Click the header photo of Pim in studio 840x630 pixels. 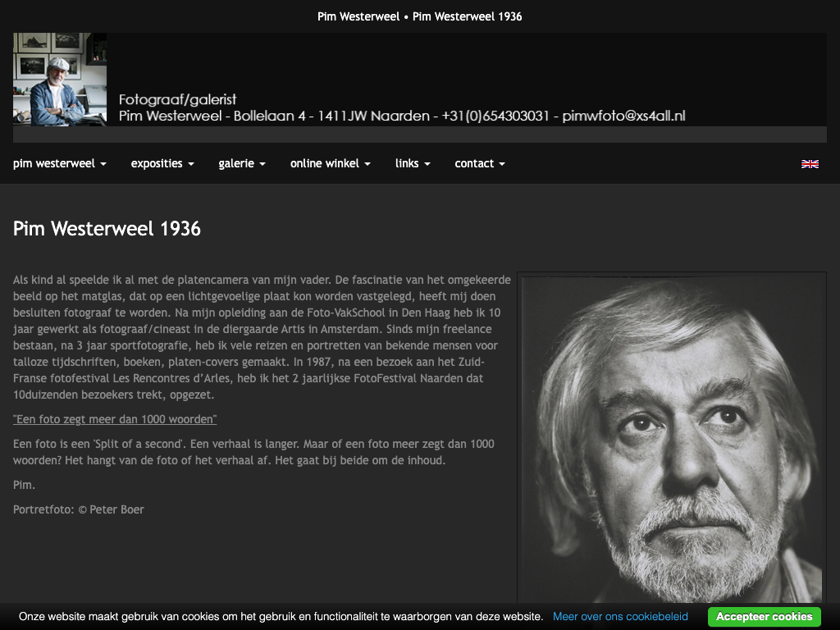[x=60, y=80]
